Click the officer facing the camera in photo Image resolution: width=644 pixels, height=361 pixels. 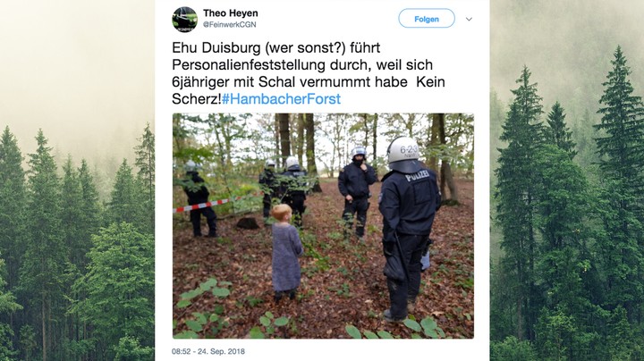point(357,191)
